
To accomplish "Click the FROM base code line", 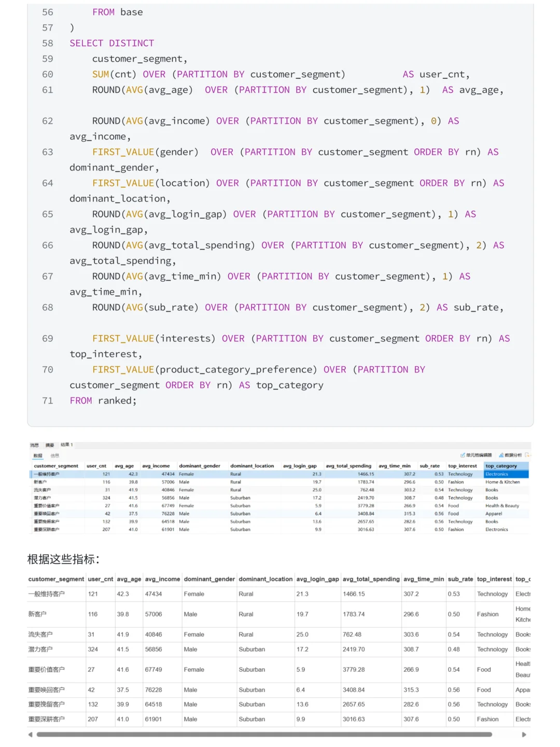I will point(118,12).
